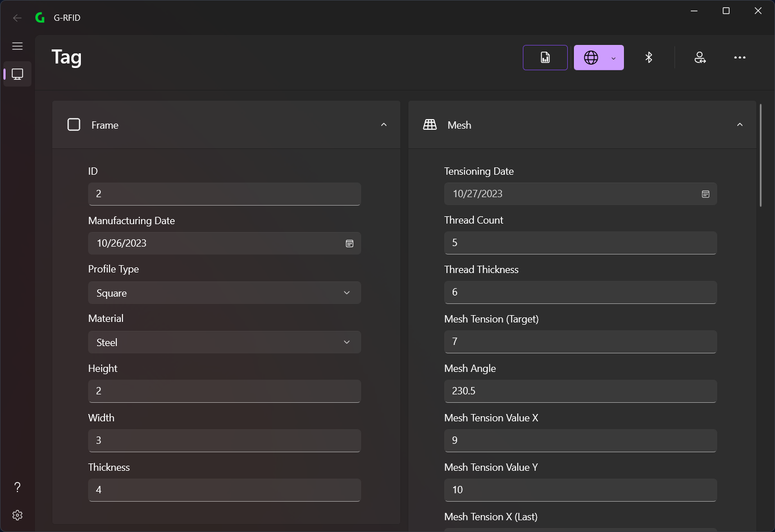Click the green G-RFID app logo
This screenshot has width=775, height=532.
point(40,18)
